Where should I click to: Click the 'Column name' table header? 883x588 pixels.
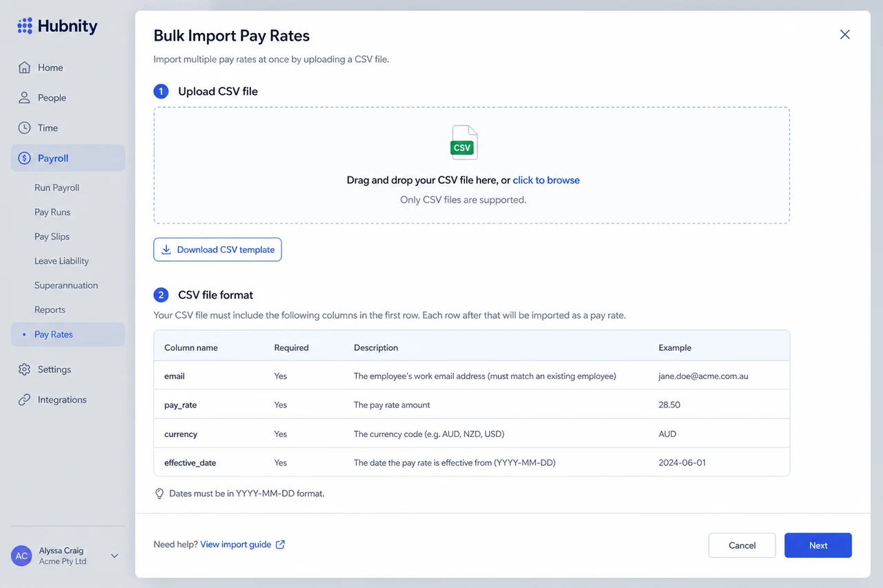click(x=191, y=347)
